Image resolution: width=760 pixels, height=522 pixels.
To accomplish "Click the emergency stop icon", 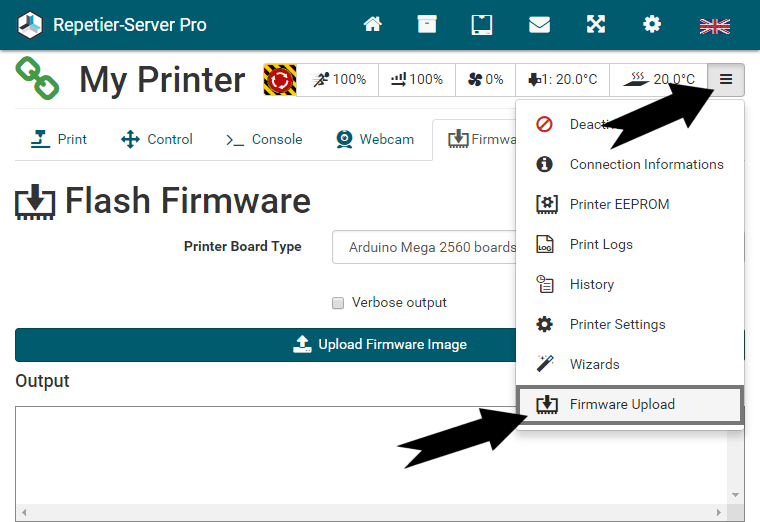I will 279,79.
